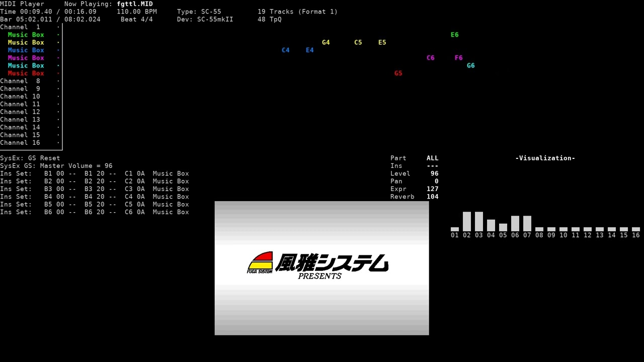The height and width of the screenshot is (362, 644).
Task: Click the Level 96 value
Action: coord(435,173)
